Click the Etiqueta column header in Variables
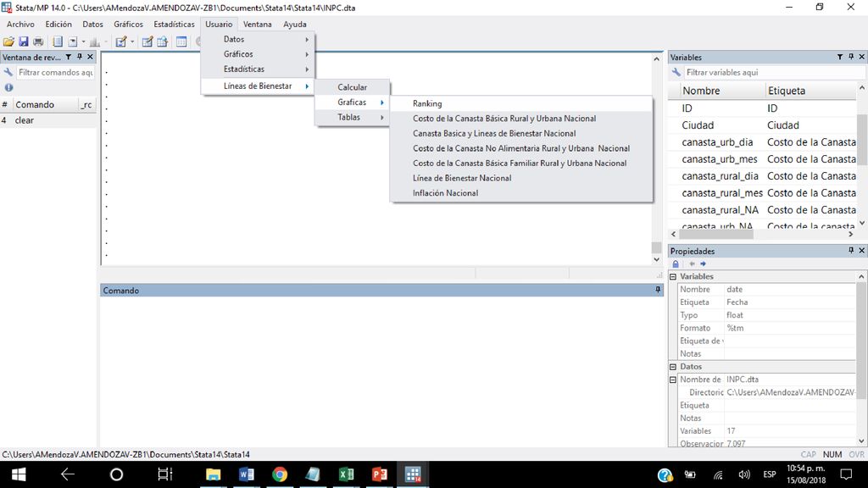 [811, 91]
